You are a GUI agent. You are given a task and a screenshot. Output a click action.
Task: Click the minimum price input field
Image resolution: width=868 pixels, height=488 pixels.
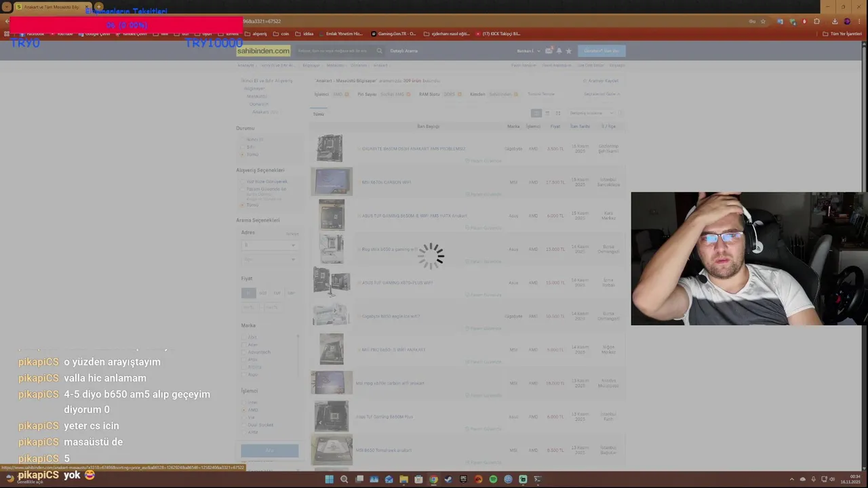(x=252, y=307)
